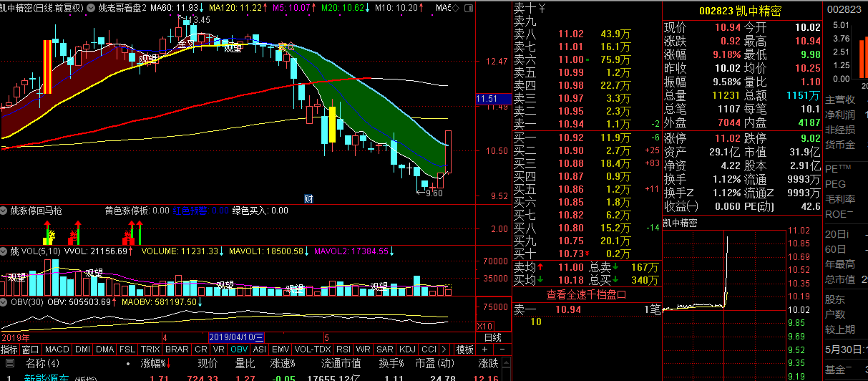
Task: Click the 新能源车 row in the list
Action: 255,377
